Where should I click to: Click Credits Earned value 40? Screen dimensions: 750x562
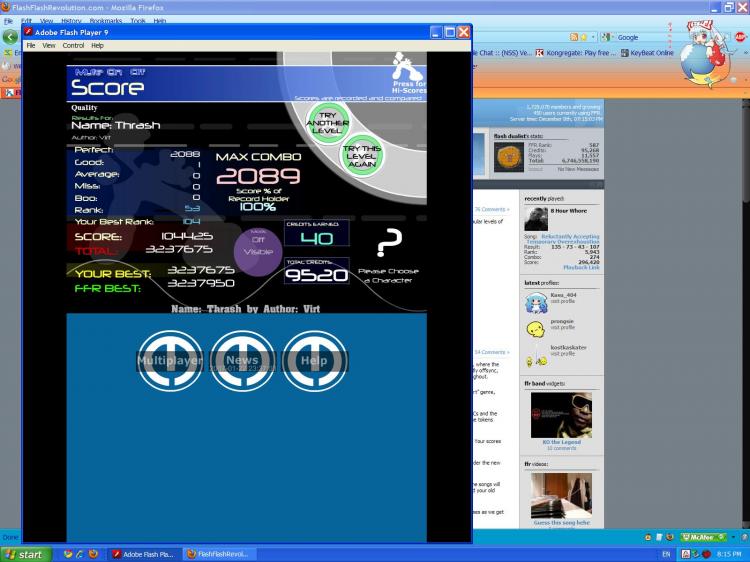click(x=317, y=238)
